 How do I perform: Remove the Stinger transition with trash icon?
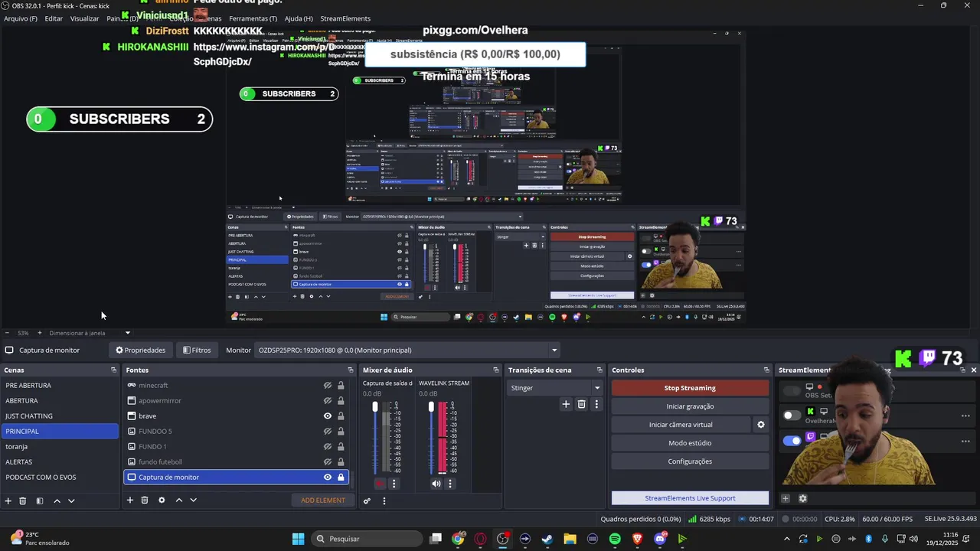click(x=581, y=404)
